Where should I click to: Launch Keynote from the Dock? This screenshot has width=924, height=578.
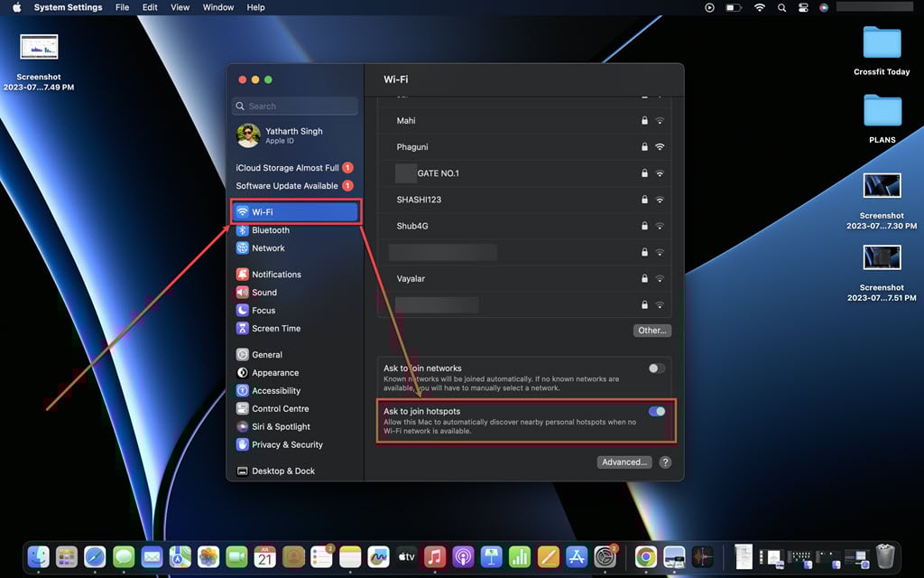coord(492,556)
